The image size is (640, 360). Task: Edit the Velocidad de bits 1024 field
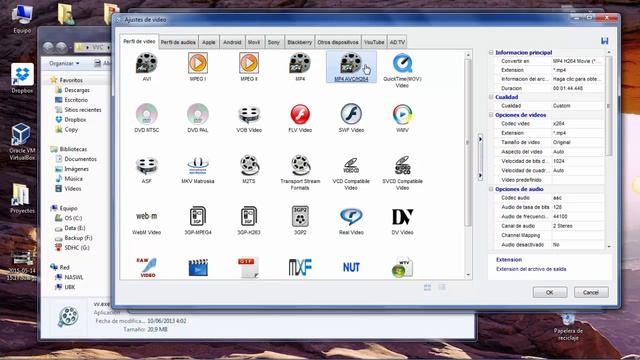[578, 161]
